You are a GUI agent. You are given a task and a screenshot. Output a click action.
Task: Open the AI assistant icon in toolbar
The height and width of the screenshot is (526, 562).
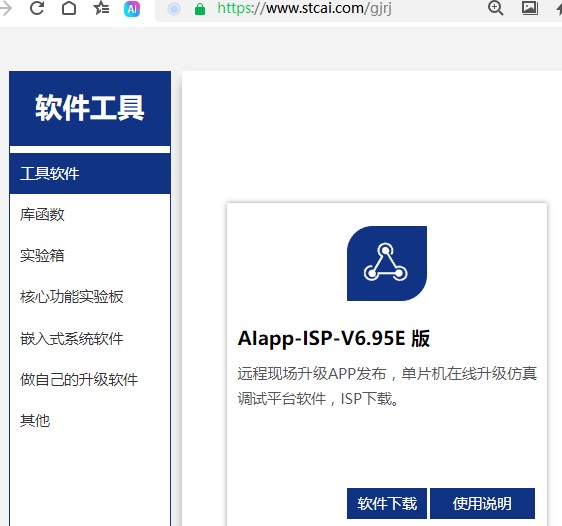pyautogui.click(x=132, y=9)
